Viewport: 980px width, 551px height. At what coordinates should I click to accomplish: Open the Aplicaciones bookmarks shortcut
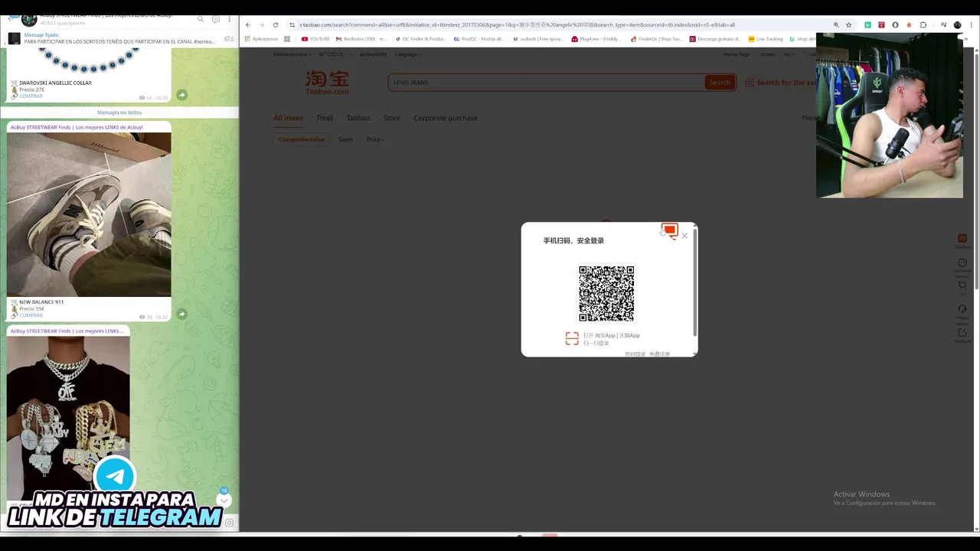click(x=261, y=38)
